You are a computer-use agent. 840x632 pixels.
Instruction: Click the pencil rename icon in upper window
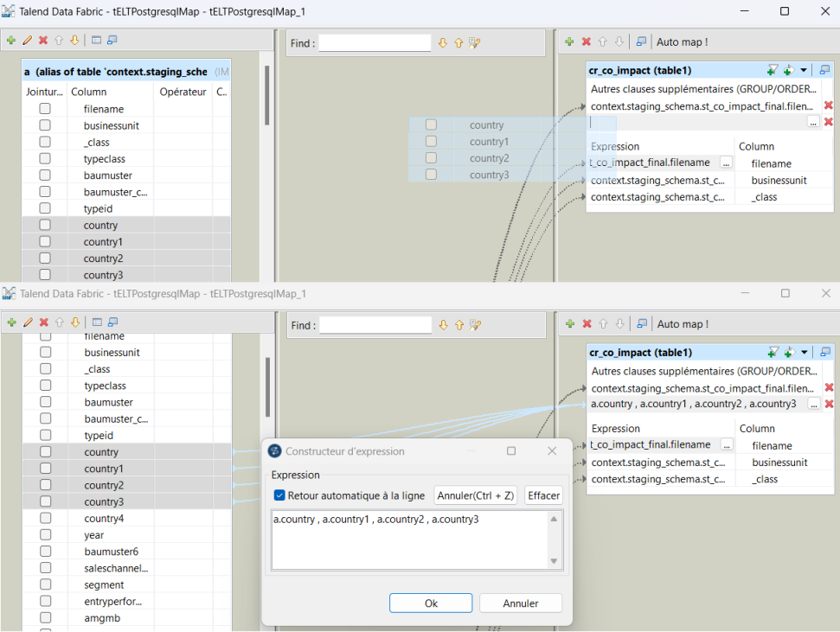[28, 40]
